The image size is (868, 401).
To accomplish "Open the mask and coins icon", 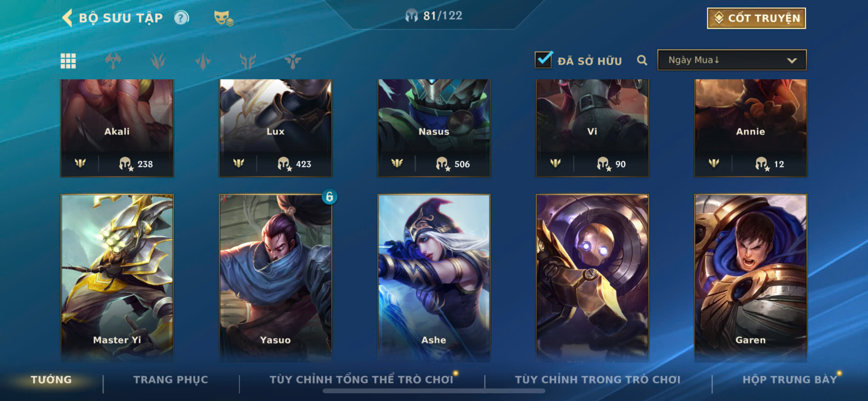I will pos(223,18).
